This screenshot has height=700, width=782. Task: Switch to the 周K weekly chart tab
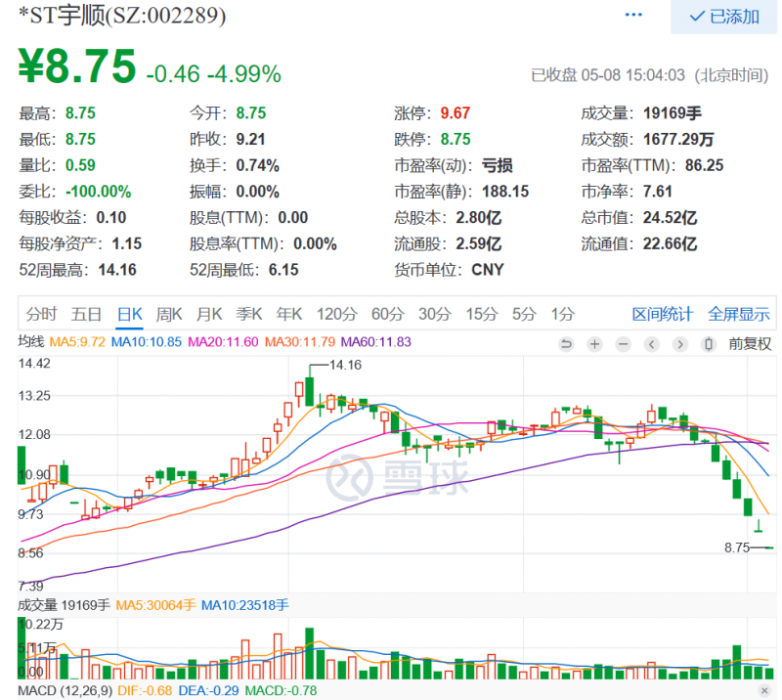pyautogui.click(x=169, y=314)
